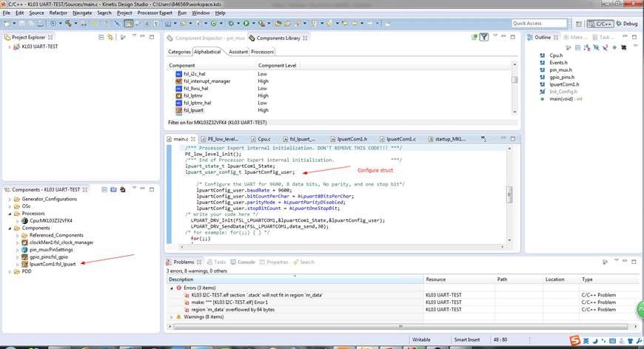Click the Collapse All icon in Components view

point(104,189)
